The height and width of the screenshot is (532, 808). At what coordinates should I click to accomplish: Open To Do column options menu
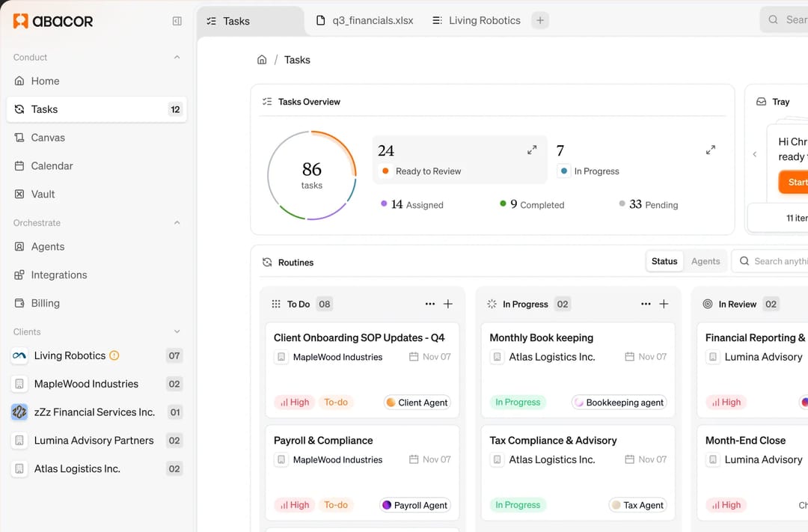point(429,304)
